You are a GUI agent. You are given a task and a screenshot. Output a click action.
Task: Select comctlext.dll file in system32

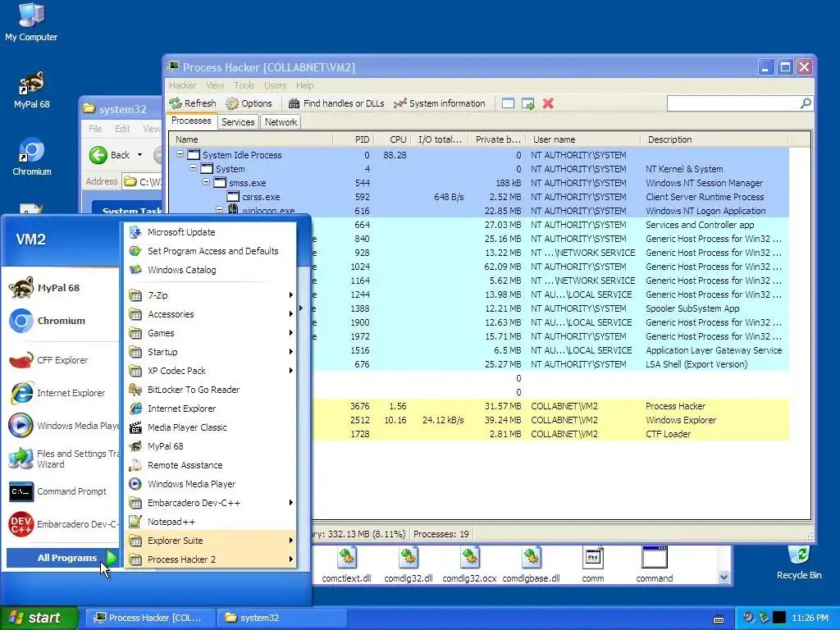(347, 564)
